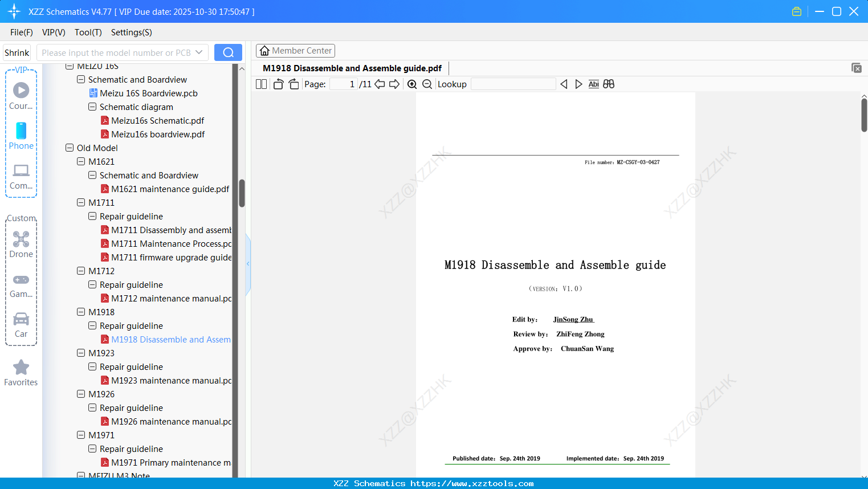Open the File(F) menu
The height and width of the screenshot is (489, 868).
[x=22, y=32]
